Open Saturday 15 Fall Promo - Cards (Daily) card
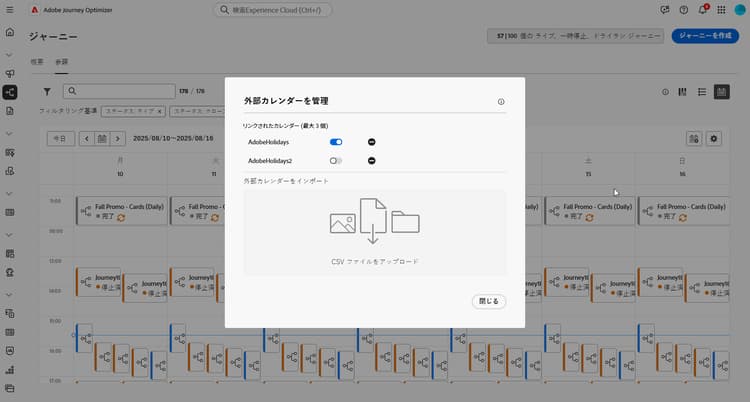The width and height of the screenshot is (750, 402). (590, 211)
